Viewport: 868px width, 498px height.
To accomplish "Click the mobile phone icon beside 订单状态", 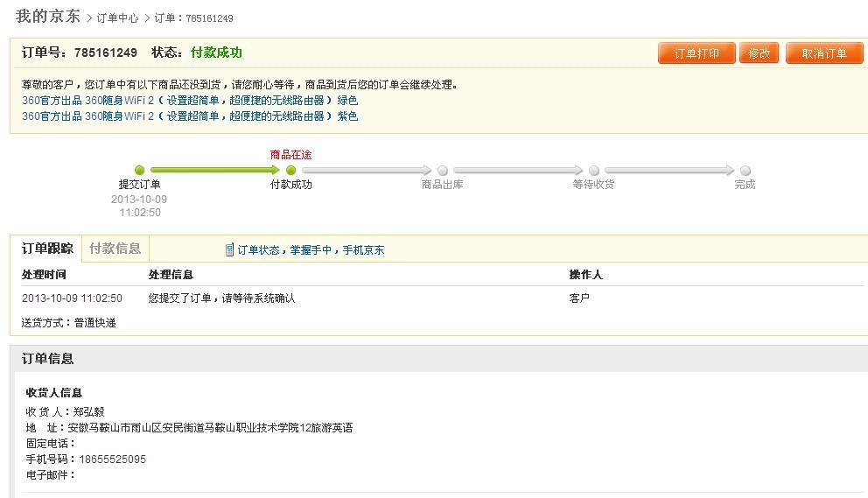I will pyautogui.click(x=229, y=249).
